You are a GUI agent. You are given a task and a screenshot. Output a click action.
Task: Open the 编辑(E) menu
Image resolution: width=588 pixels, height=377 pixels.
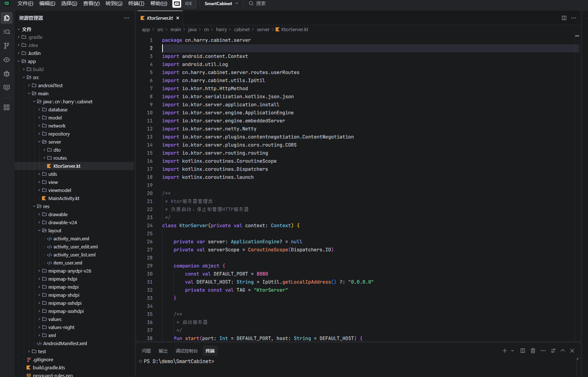pos(47,3)
